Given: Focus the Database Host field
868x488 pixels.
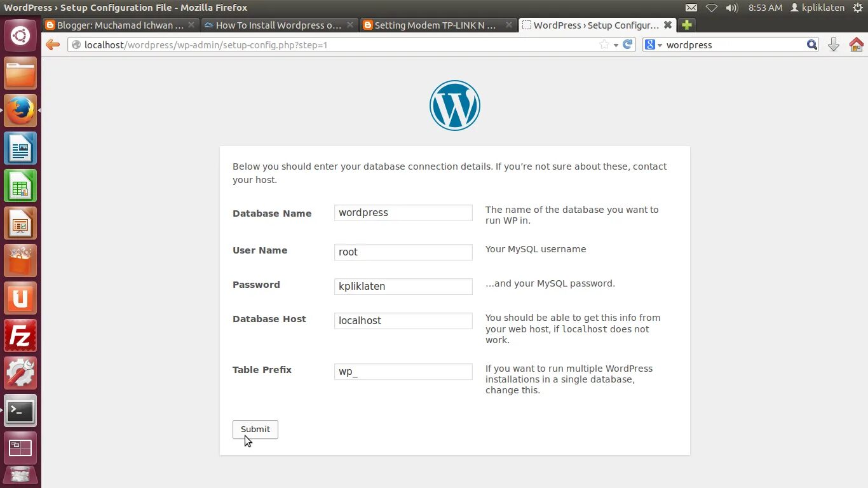Looking at the screenshot, I should coord(403,321).
